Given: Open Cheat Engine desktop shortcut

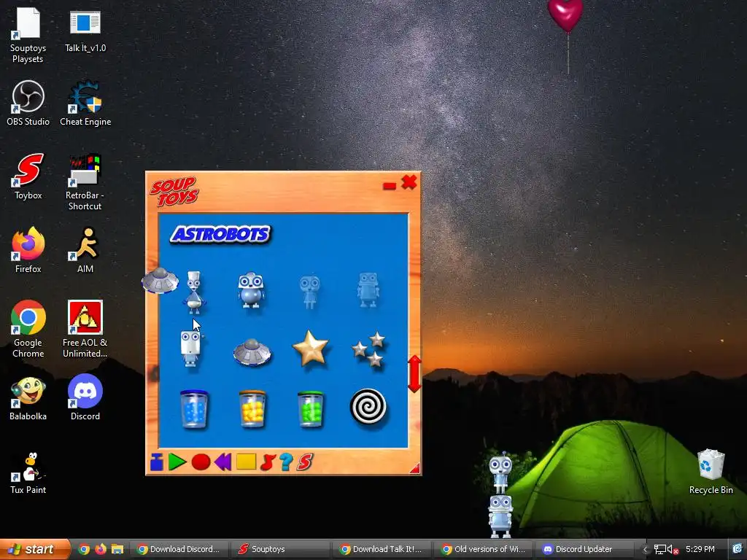Looking at the screenshot, I should pos(85,104).
